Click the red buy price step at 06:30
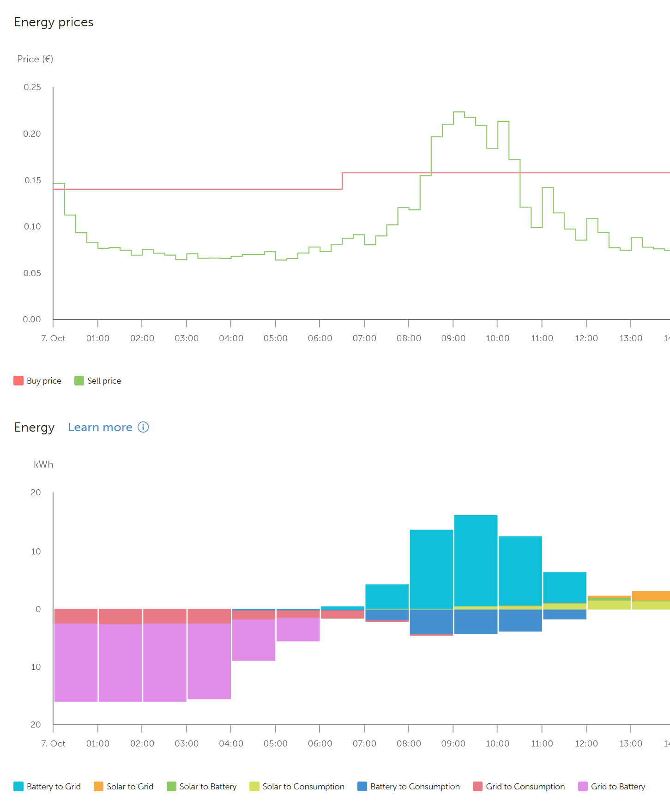The width and height of the screenshot is (670, 812). (x=342, y=181)
